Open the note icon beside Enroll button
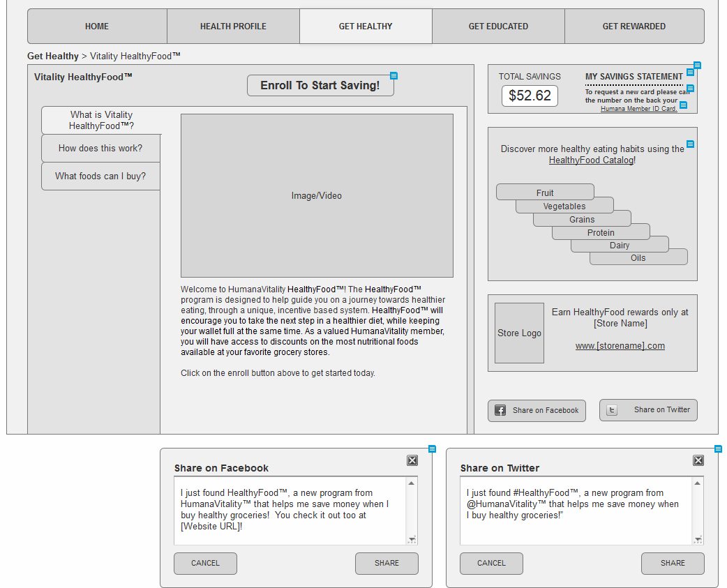The image size is (727, 588). 394,75
